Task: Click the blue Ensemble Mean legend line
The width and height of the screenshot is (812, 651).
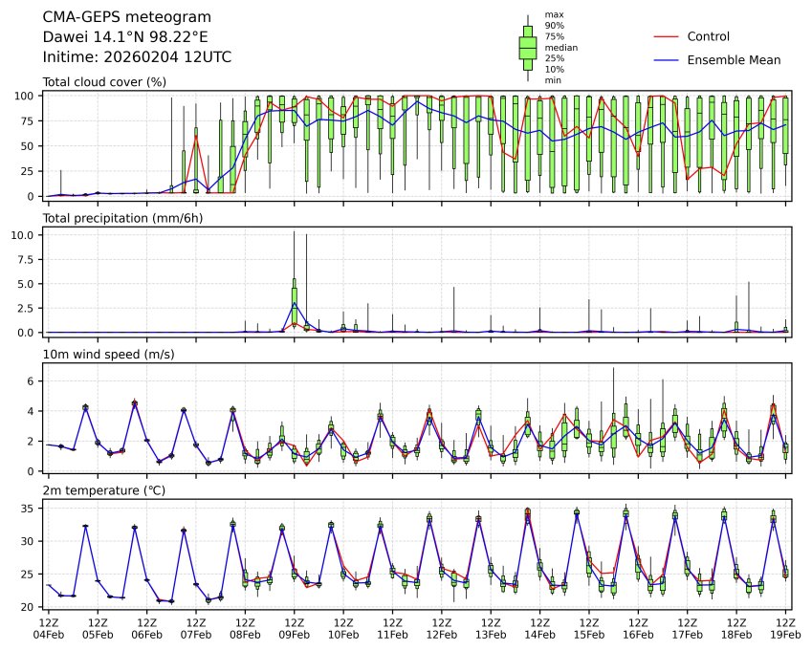Action: (x=666, y=60)
